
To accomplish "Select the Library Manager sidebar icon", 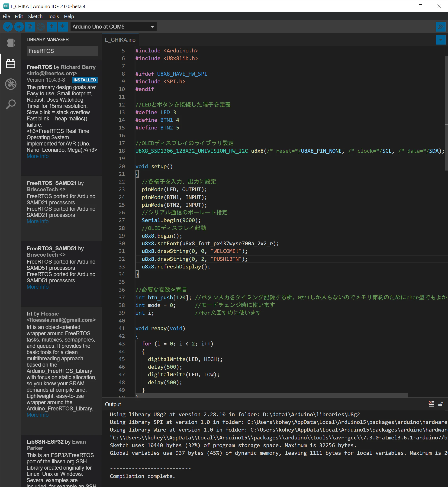I will pos(11,64).
